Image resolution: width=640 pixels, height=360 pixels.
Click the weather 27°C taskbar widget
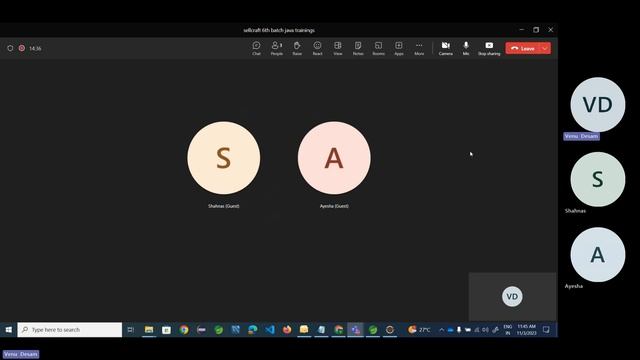pos(419,330)
